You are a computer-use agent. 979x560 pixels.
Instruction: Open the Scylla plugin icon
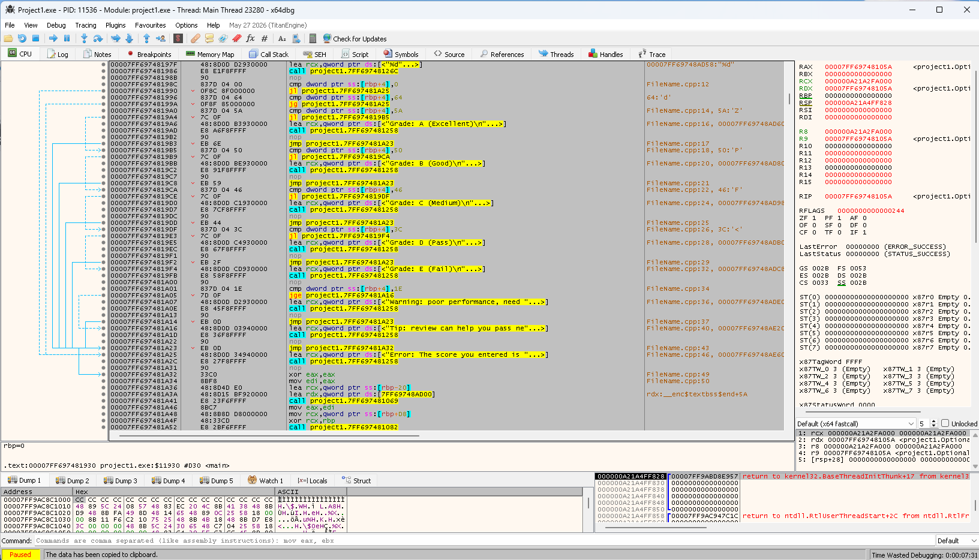pos(178,38)
